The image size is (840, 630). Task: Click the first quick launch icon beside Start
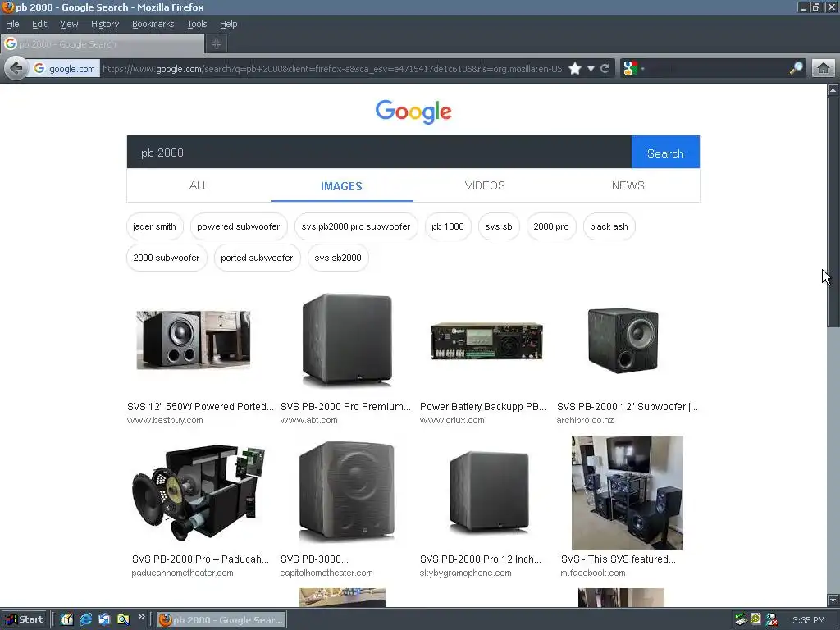point(66,620)
